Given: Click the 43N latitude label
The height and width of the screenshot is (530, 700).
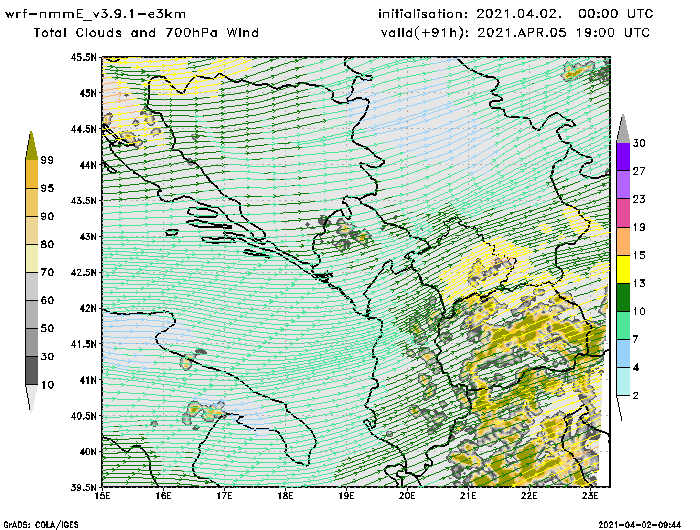Looking at the screenshot, I should click(88, 236).
